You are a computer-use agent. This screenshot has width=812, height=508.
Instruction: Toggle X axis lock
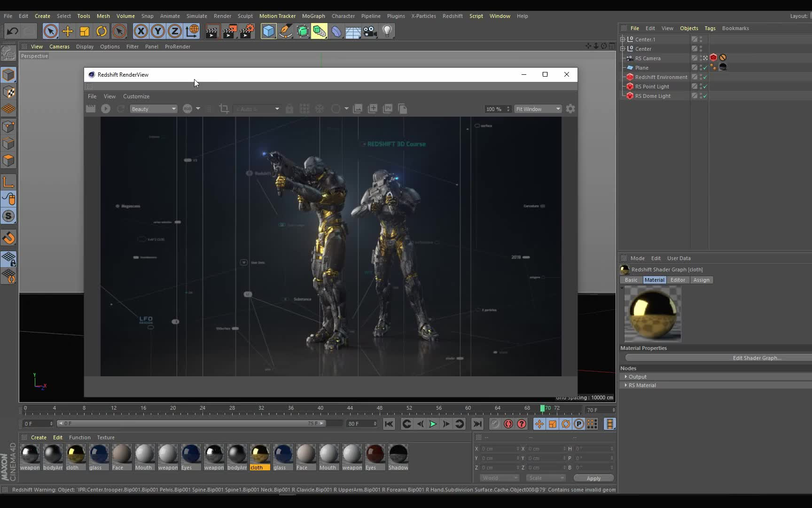point(141,32)
